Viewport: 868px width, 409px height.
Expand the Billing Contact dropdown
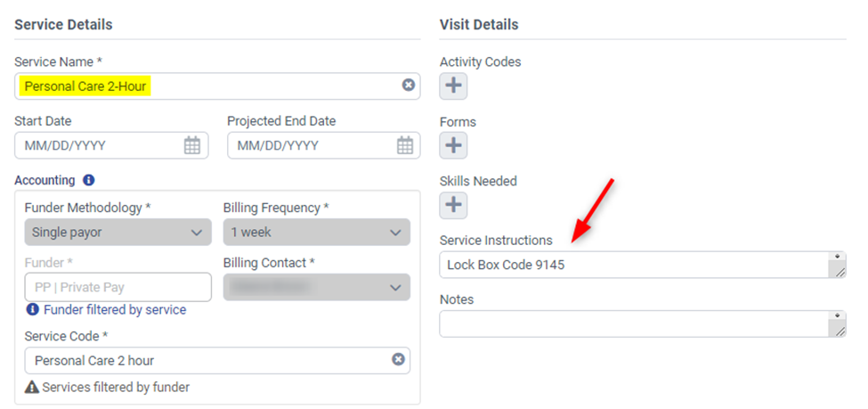(316, 287)
